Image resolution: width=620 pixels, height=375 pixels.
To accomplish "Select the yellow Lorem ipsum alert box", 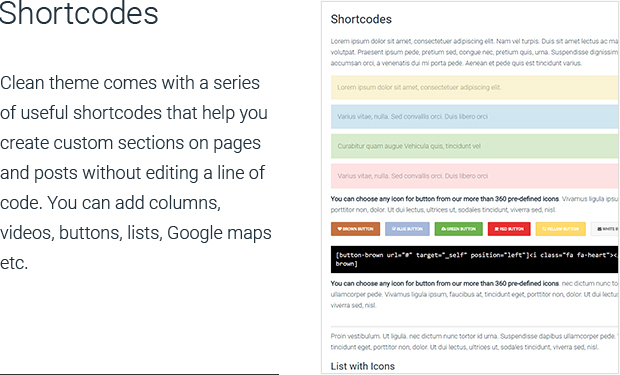I will click(474, 87).
